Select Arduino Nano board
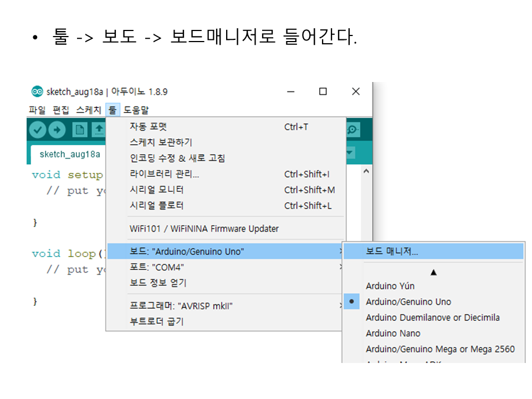This screenshot has width=532, height=399. coord(433,333)
